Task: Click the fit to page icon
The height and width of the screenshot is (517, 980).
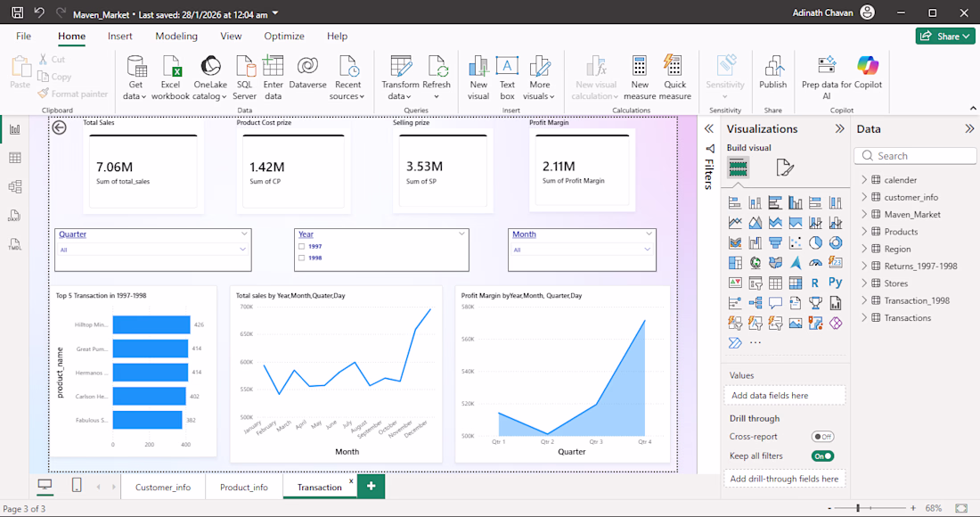Action: coord(961,508)
